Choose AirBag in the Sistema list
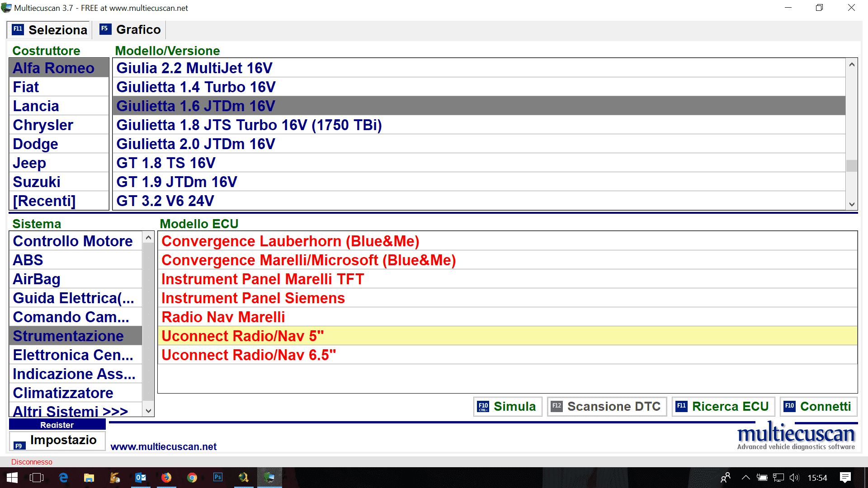 pyautogui.click(x=75, y=279)
